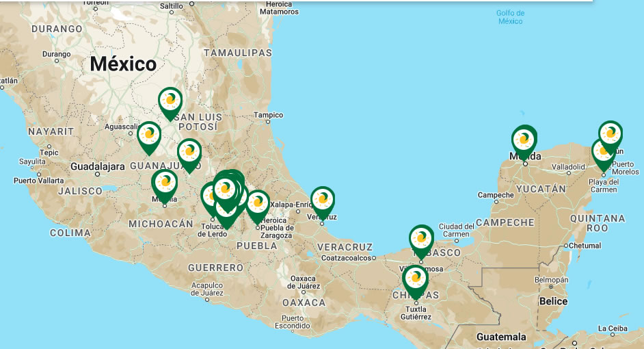Open the pin above the Guanajuato label

coord(189,155)
